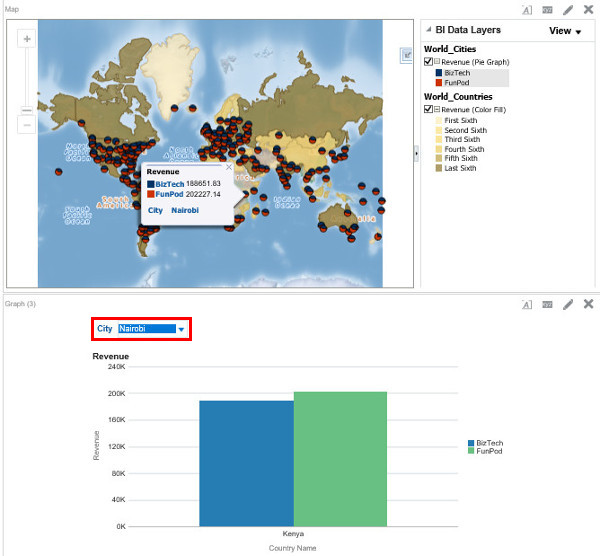Click the Nairobi link in popup
The image size is (600, 556).
tap(185, 210)
